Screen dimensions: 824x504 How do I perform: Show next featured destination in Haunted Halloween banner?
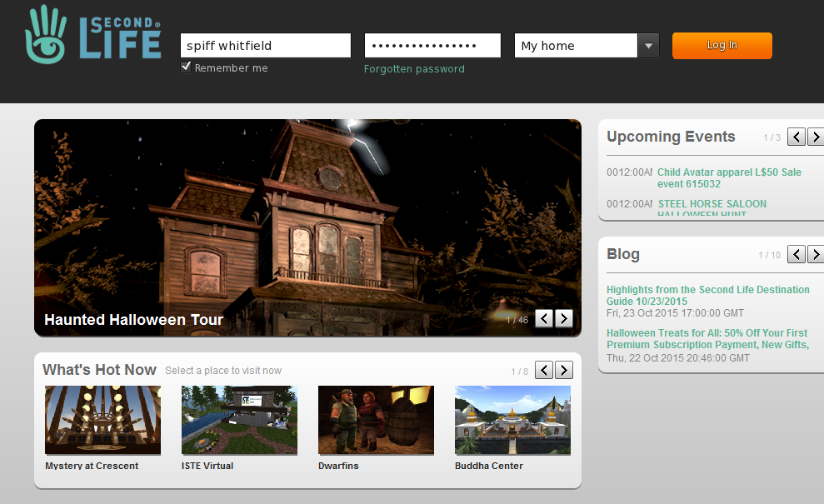pyautogui.click(x=564, y=318)
